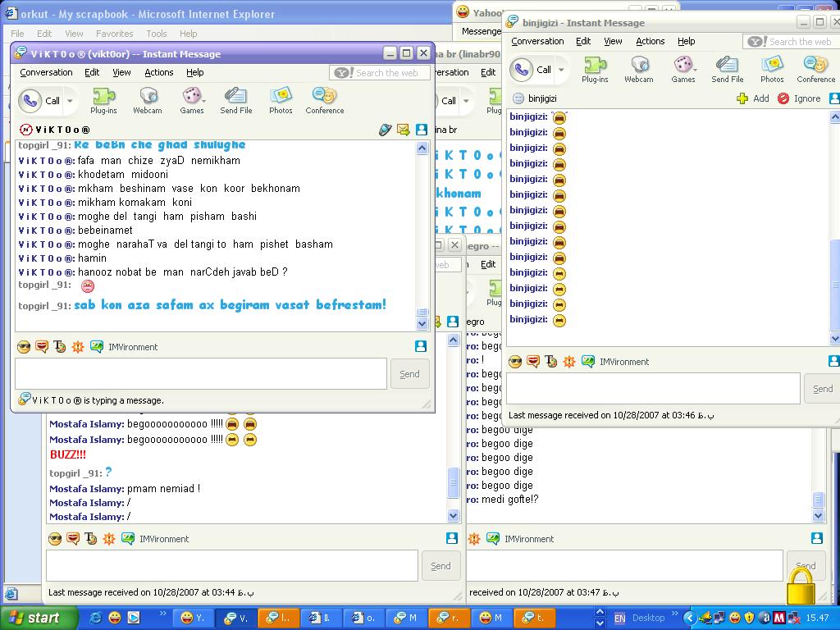The height and width of the screenshot is (630, 840).
Task: Click the envelope icon beside ViKT0o's name
Action: coord(403,130)
